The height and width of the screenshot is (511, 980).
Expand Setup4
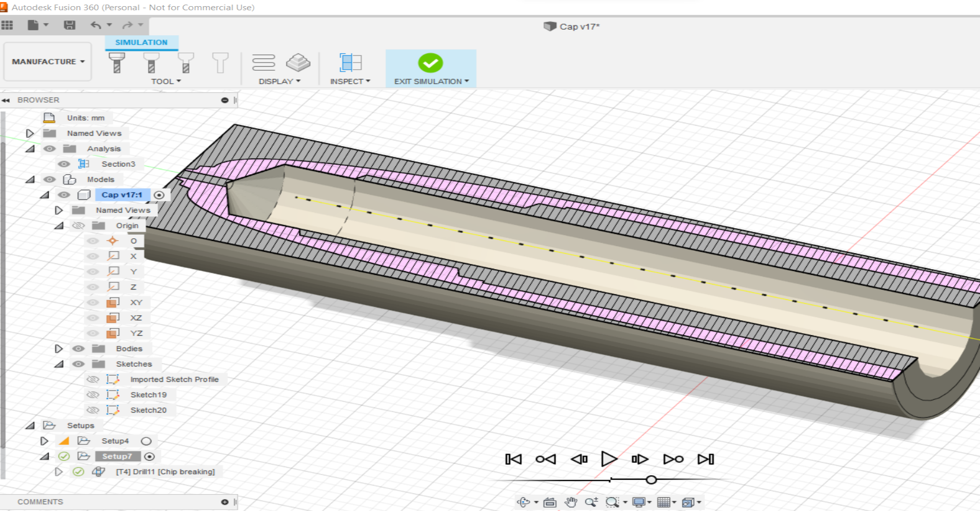(44, 441)
